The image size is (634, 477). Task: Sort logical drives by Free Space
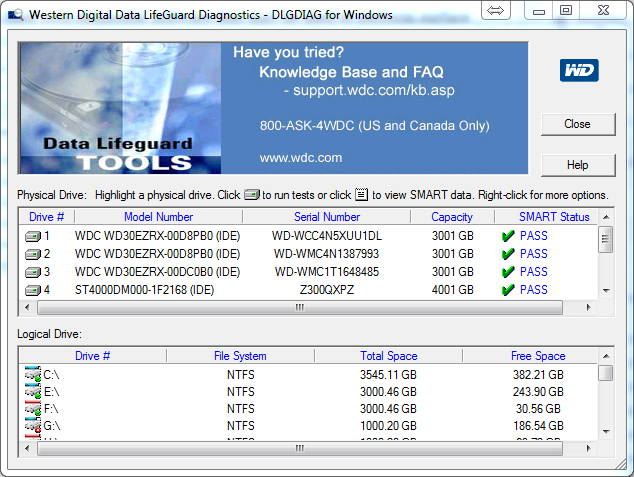(537, 356)
